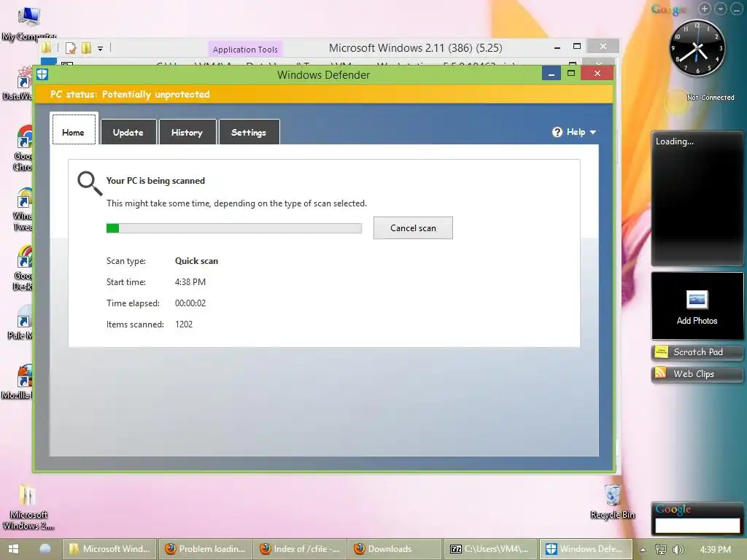
Task: Click the Cancel scan button
Action: [413, 228]
